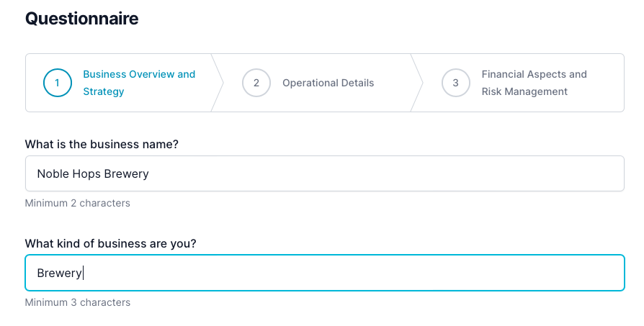Viewport: 644px width, 326px height.
Task: Place cursor on "Brewery" in business kind field
Action: [x=60, y=273]
